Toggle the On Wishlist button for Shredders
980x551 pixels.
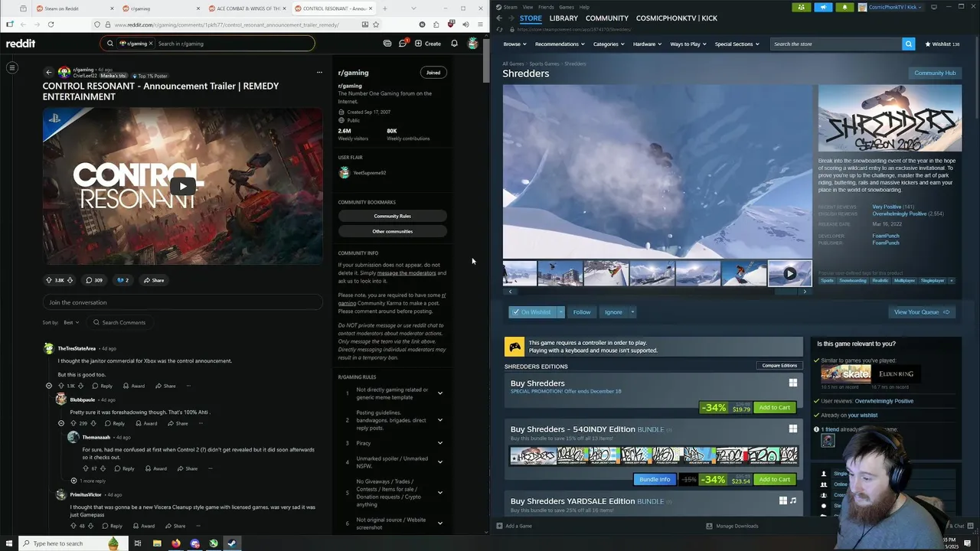(532, 312)
